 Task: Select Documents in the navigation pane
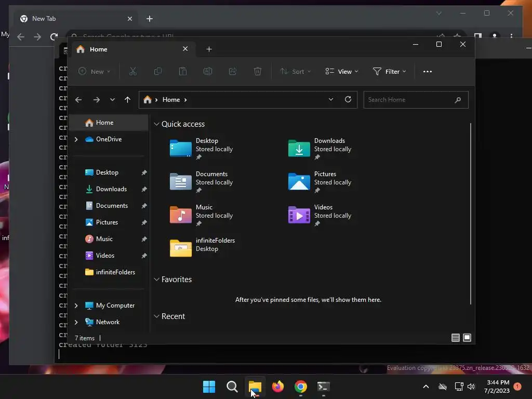tap(109, 206)
